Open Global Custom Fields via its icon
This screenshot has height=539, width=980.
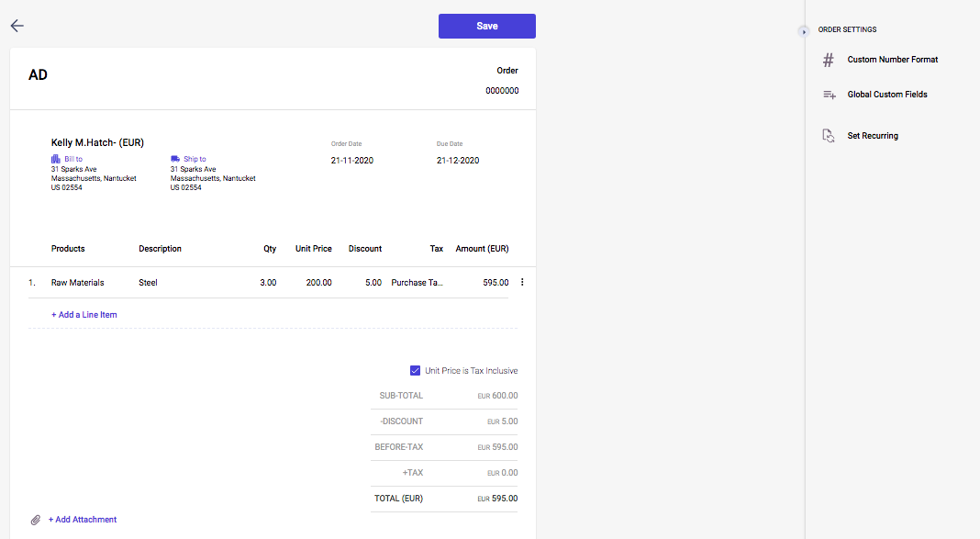coord(829,94)
